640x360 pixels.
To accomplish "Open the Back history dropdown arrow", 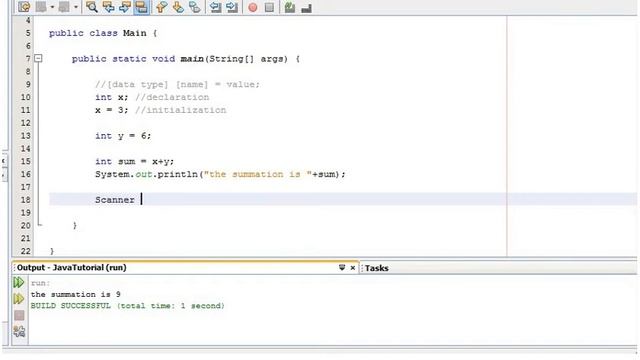I will pyautogui.click(x=52, y=7).
